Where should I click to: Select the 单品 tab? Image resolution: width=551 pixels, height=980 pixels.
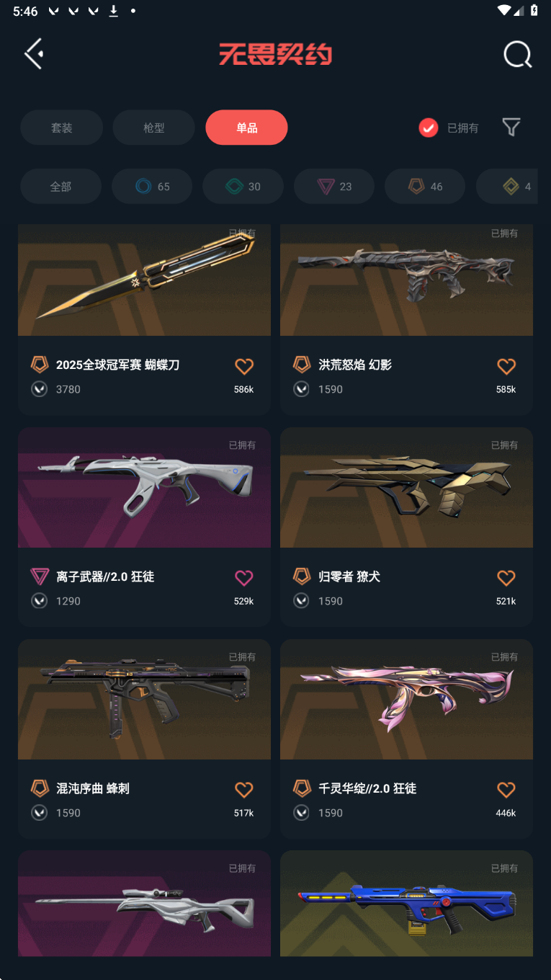(246, 128)
